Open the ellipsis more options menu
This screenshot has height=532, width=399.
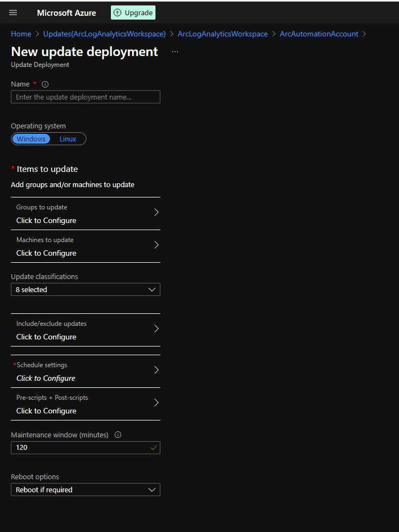point(175,52)
